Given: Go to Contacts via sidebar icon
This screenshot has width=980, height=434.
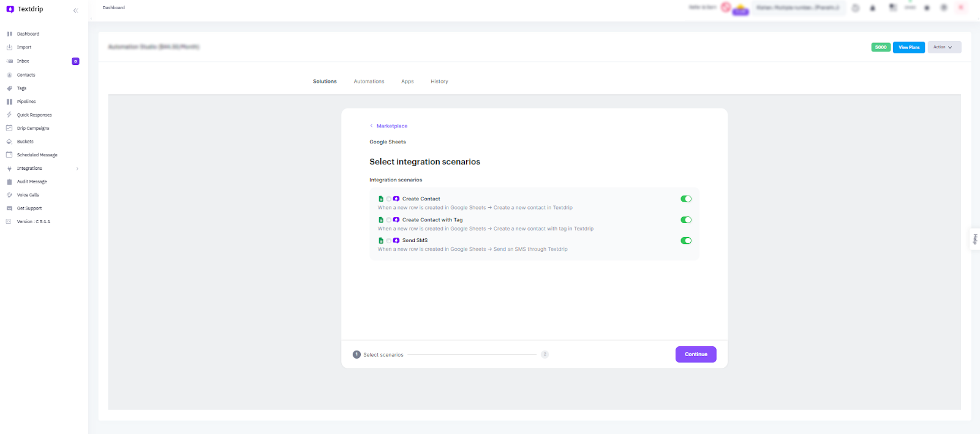Looking at the screenshot, I should pyautogui.click(x=9, y=75).
